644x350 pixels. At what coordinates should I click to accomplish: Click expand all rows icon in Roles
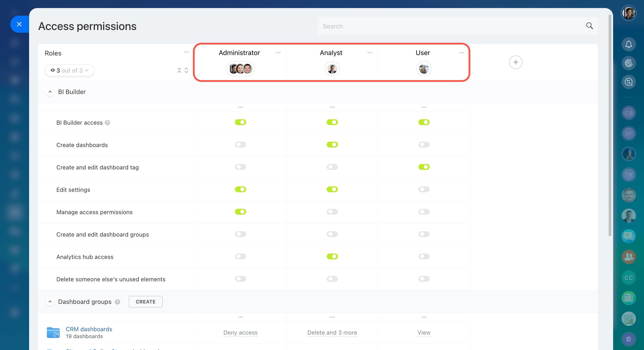(x=186, y=70)
